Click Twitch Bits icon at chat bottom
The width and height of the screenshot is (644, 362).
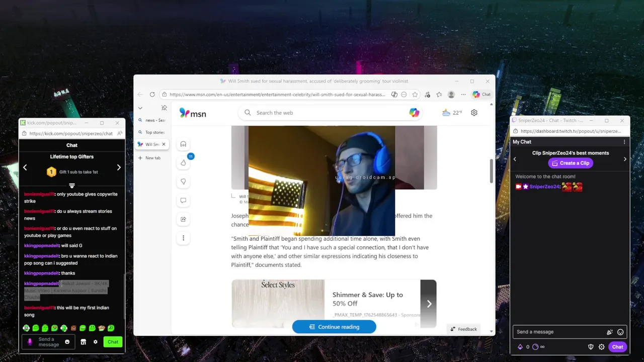click(520, 347)
